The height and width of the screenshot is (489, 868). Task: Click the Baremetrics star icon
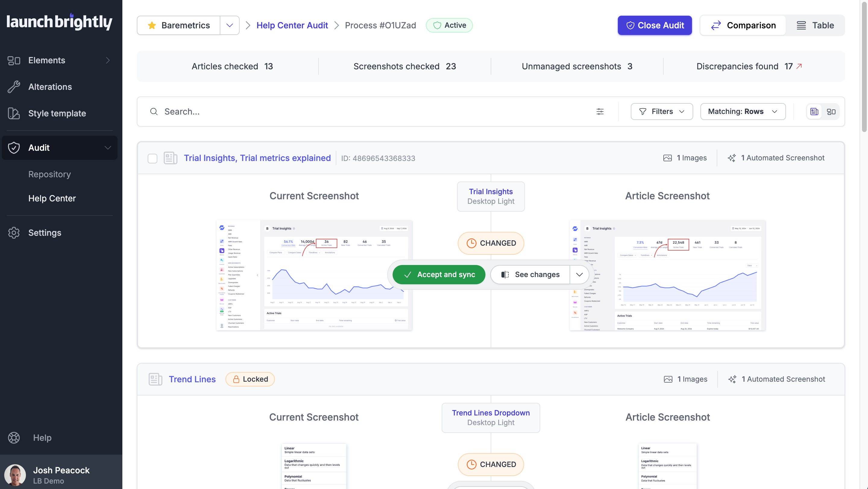point(152,25)
